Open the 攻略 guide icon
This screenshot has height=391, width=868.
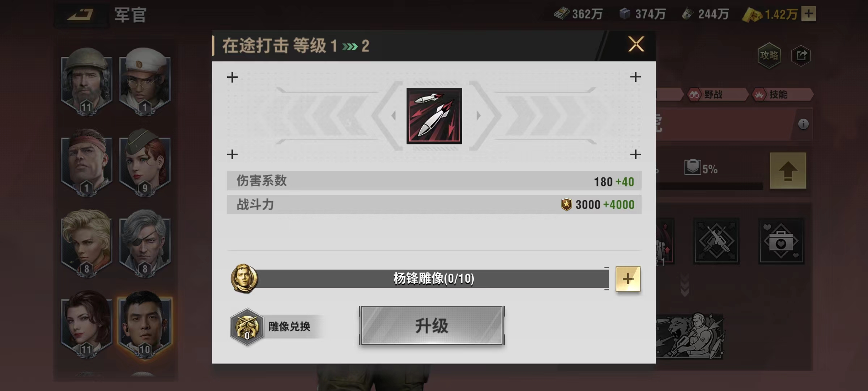pyautogui.click(x=769, y=55)
